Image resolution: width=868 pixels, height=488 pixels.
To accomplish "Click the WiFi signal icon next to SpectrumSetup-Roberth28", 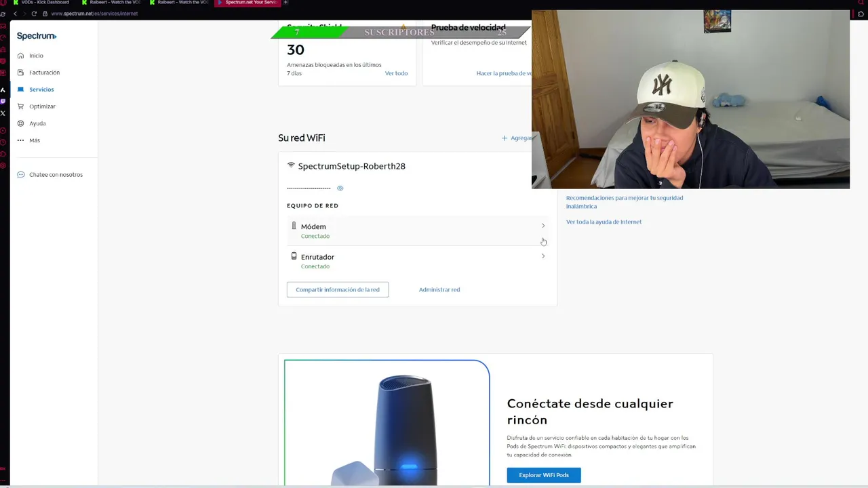I will click(291, 165).
